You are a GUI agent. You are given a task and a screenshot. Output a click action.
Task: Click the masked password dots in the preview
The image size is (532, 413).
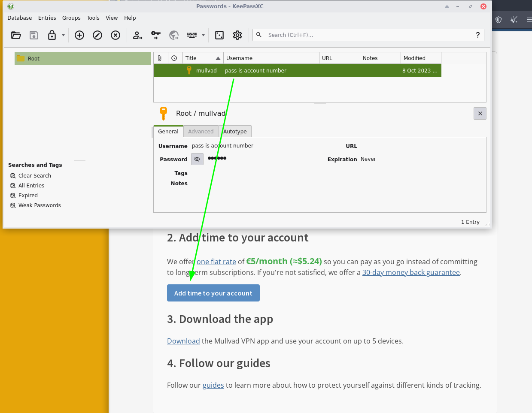[x=217, y=158]
